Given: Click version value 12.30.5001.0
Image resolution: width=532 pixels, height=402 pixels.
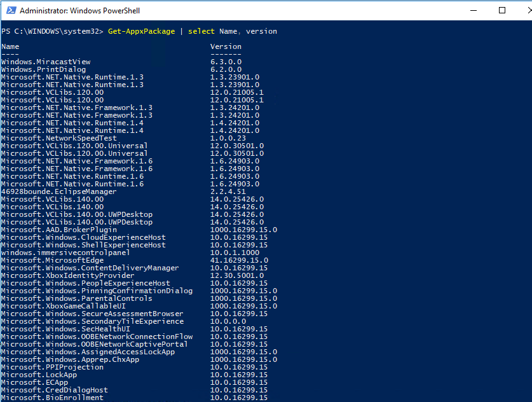Looking at the screenshot, I should 237,275.
